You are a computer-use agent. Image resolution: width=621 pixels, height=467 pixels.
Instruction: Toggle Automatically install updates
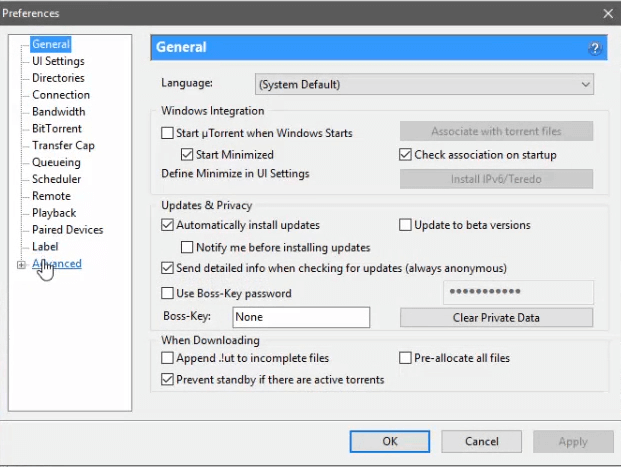(x=167, y=225)
